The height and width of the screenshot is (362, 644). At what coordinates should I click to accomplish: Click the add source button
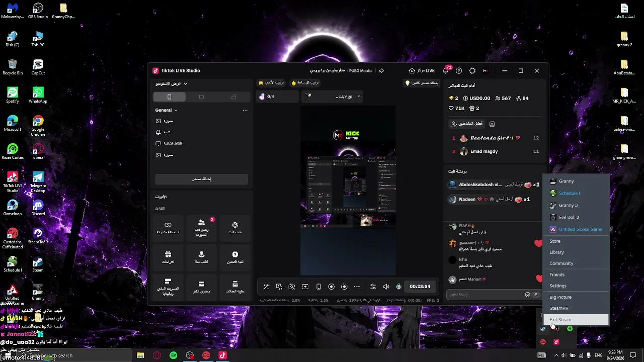[x=201, y=179]
